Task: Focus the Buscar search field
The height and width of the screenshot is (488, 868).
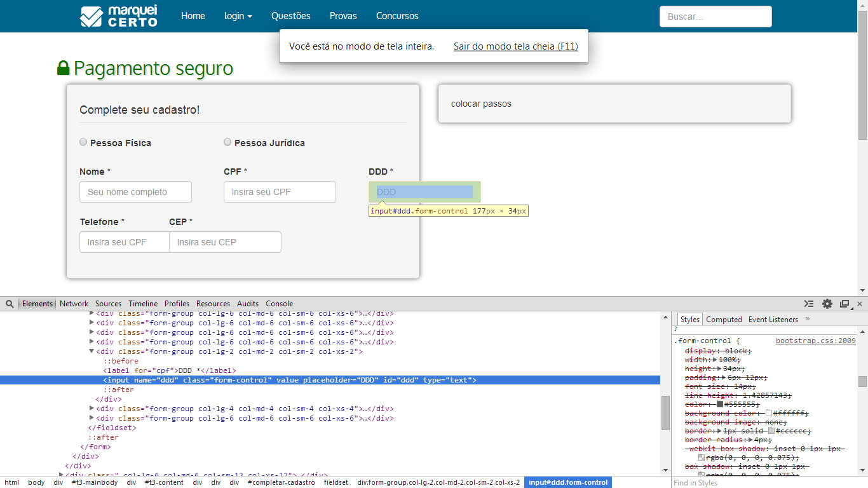Action: pos(715,17)
